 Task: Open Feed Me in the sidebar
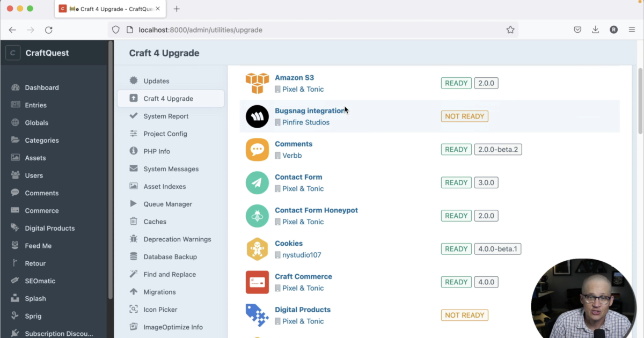click(38, 246)
